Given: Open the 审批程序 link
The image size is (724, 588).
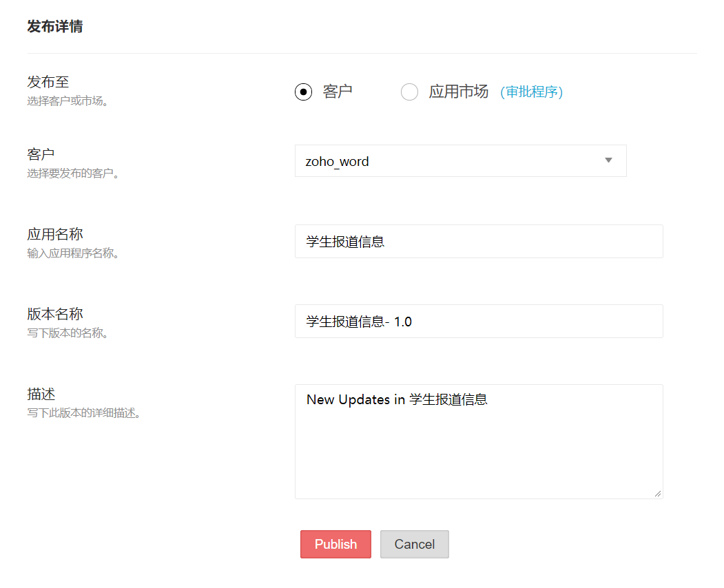Looking at the screenshot, I should [x=531, y=92].
